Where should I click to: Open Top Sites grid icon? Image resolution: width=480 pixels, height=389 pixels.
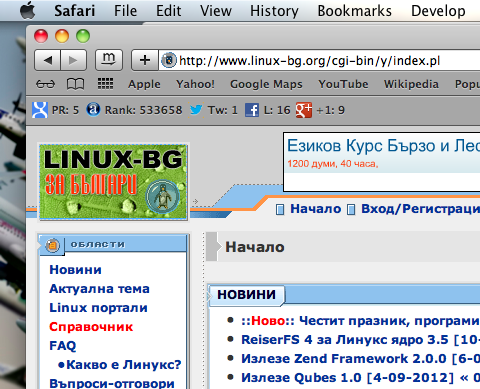click(105, 84)
